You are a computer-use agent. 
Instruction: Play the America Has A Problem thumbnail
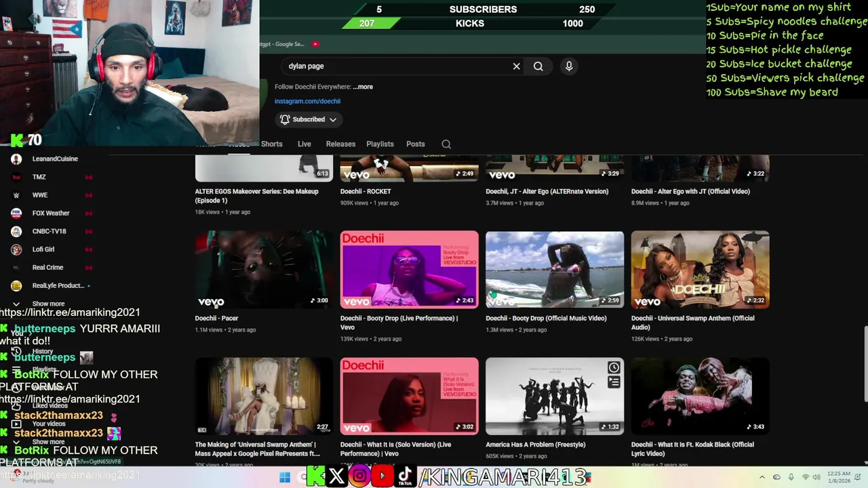555,396
